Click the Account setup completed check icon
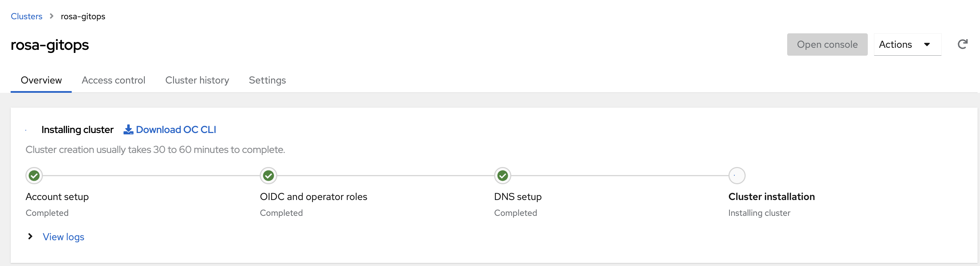Screen dimensions: 980x266 34,176
